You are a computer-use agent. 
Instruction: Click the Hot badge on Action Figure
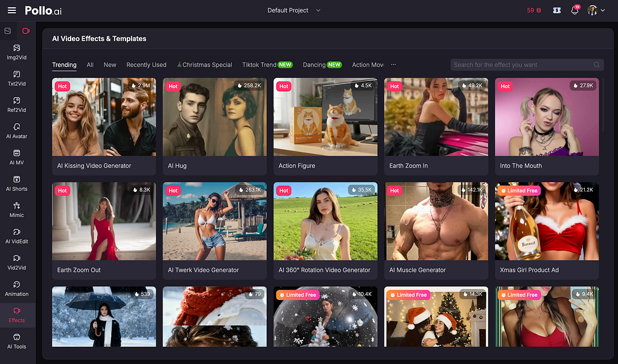pyautogui.click(x=284, y=86)
